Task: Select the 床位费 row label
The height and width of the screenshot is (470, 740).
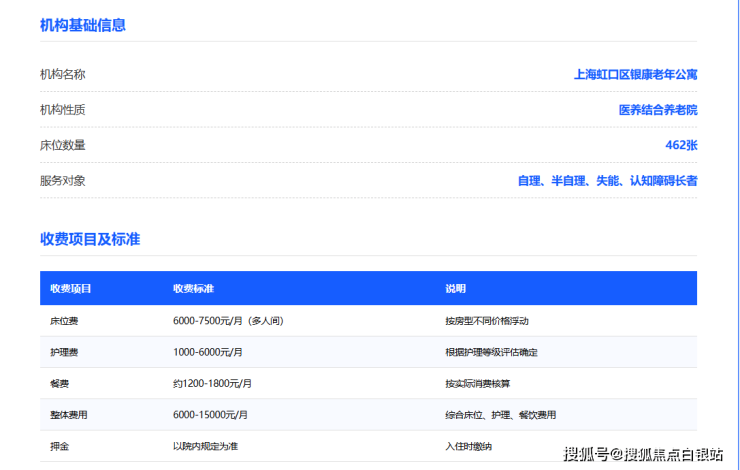Action: pos(64,321)
